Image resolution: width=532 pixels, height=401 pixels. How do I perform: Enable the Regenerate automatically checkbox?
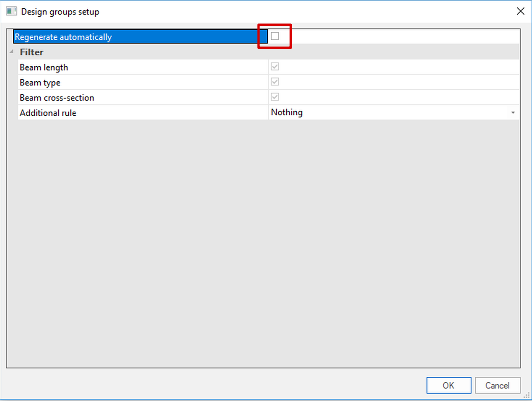(275, 36)
